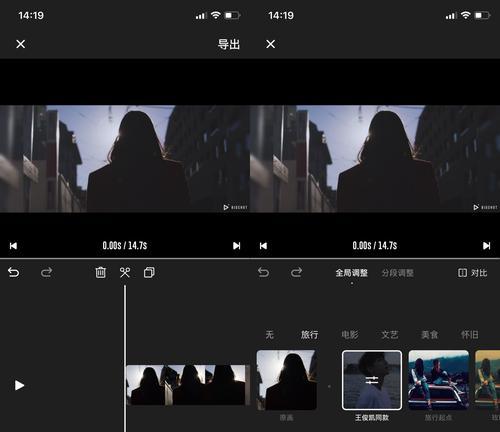Redo action in the left editor
The height and width of the screenshot is (432, 500).
[46, 272]
